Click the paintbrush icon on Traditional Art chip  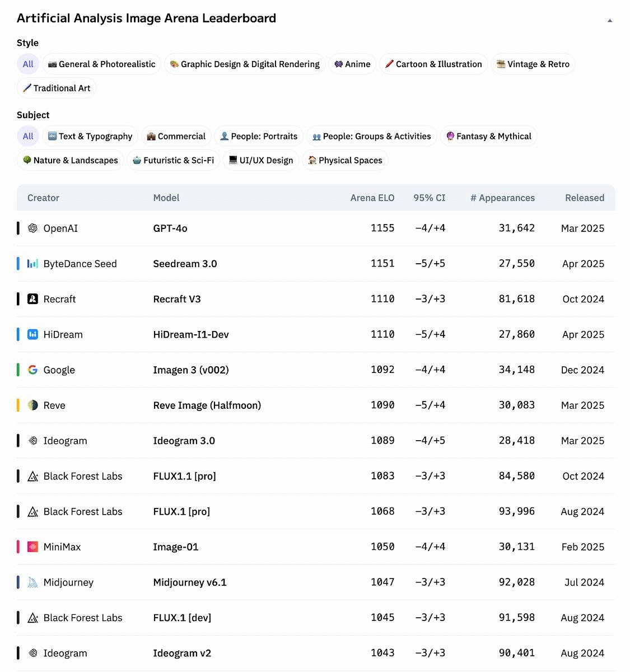point(27,88)
